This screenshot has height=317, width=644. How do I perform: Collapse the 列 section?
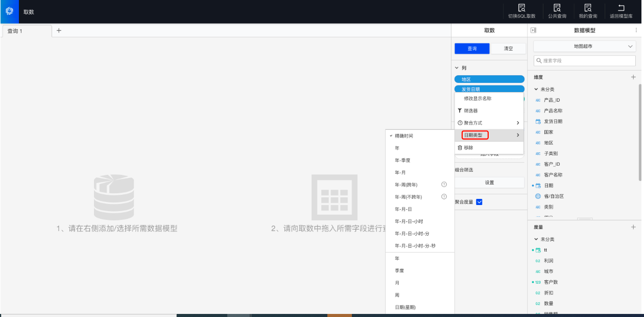(457, 68)
